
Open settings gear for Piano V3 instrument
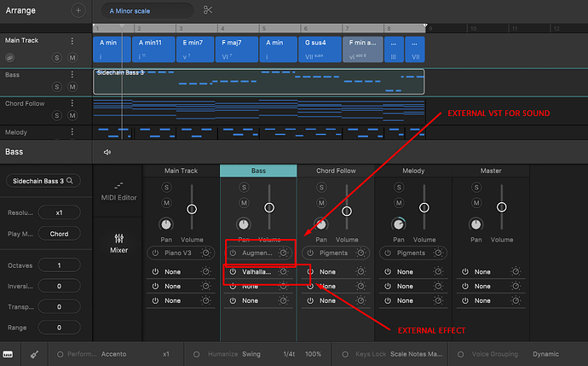point(205,253)
